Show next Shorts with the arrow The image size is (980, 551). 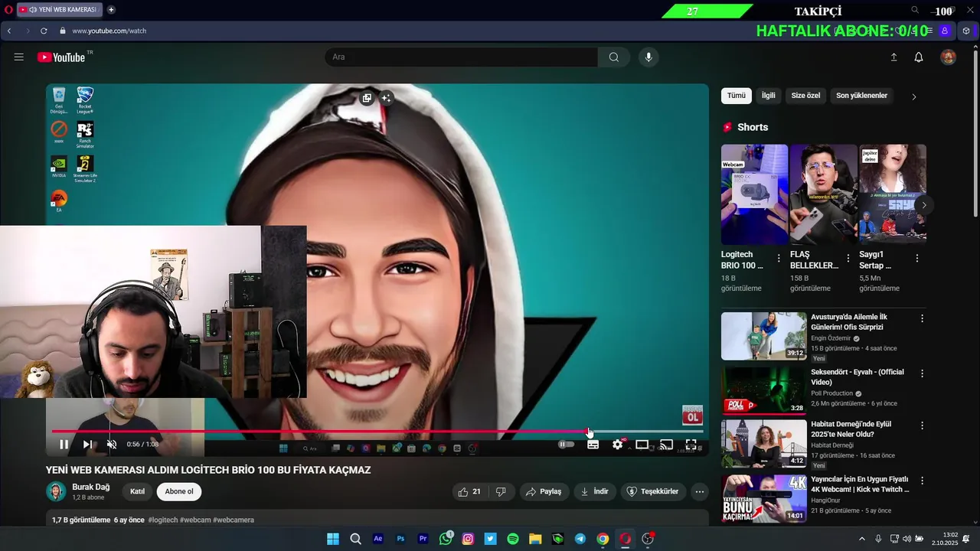tap(924, 205)
